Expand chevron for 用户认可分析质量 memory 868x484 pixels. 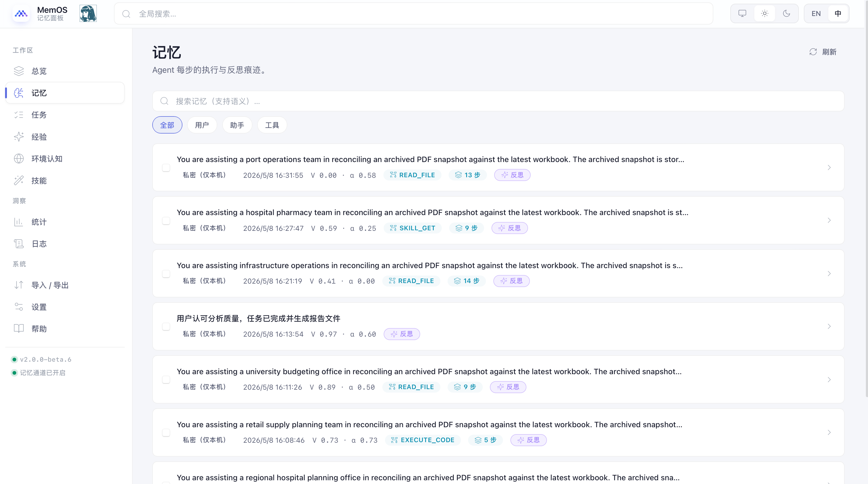pyautogui.click(x=829, y=326)
